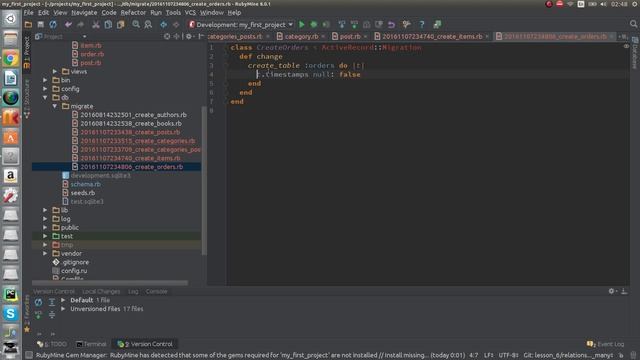Open the VCS menu
Screen dimensions: 640x360
[190, 13]
